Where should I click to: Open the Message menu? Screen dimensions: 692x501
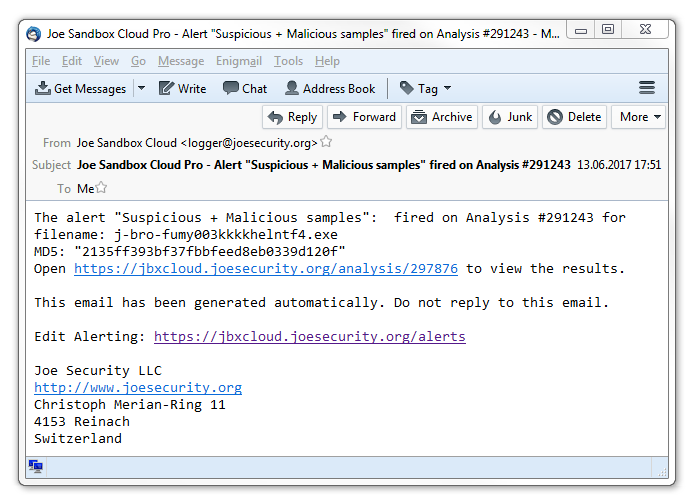tap(181, 61)
